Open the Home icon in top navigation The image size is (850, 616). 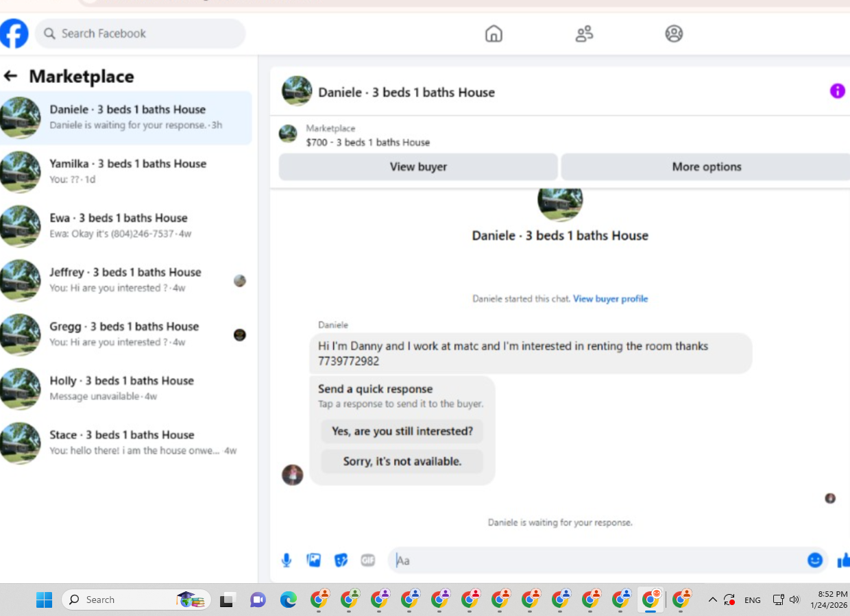pyautogui.click(x=494, y=34)
